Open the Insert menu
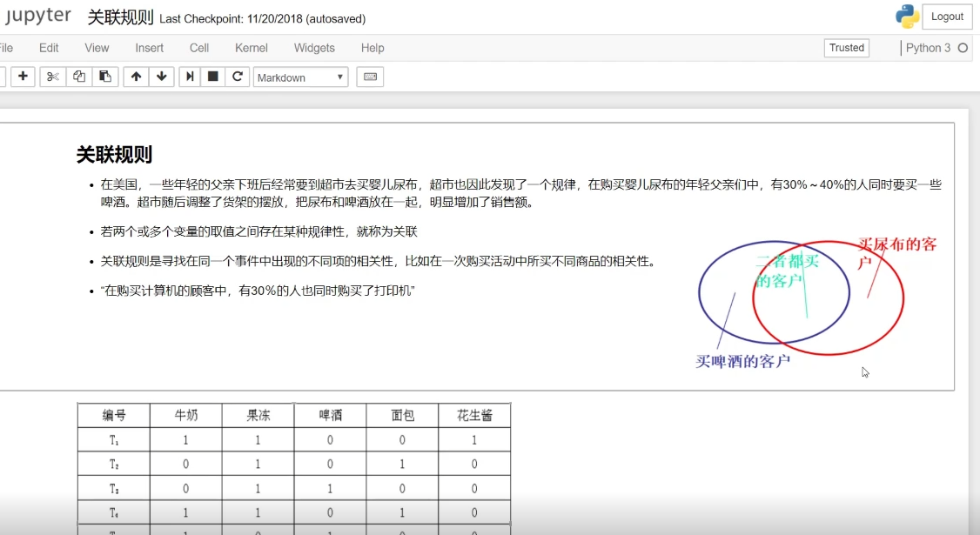Image resolution: width=980 pixels, height=535 pixels. pyautogui.click(x=149, y=48)
